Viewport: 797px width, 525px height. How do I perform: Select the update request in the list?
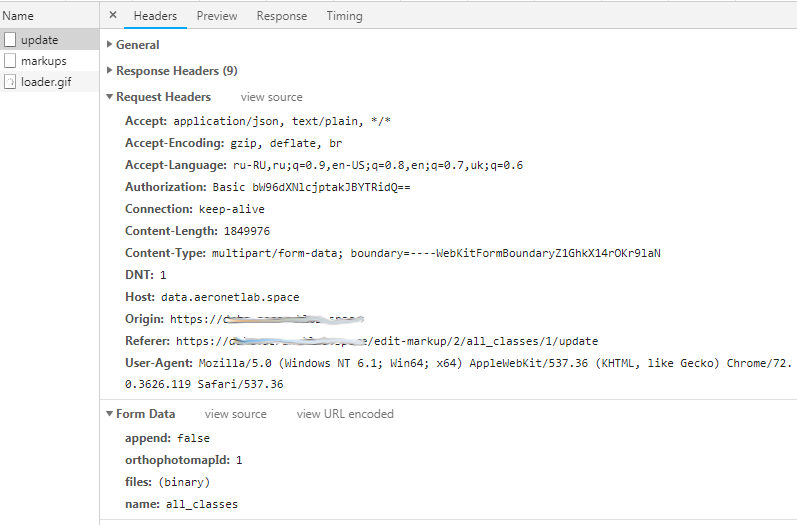[40, 40]
